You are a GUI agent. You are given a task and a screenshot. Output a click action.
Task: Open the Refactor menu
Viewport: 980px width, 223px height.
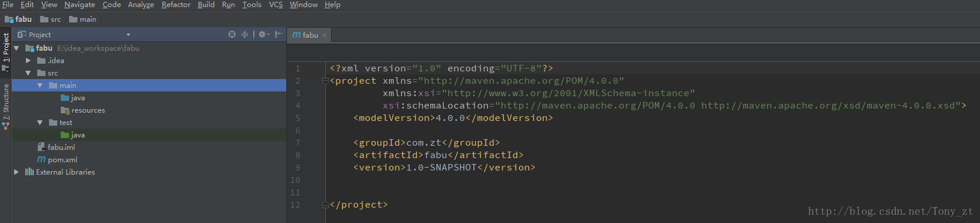coord(176,5)
